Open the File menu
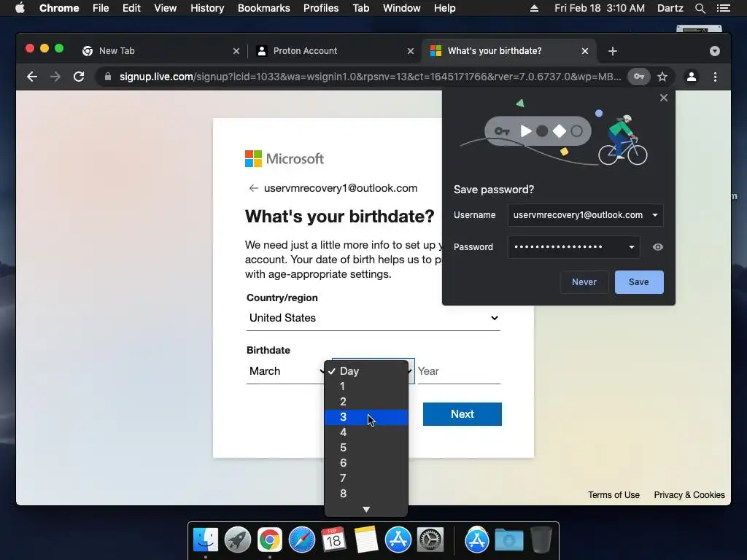Image resolution: width=747 pixels, height=560 pixels. (101, 8)
